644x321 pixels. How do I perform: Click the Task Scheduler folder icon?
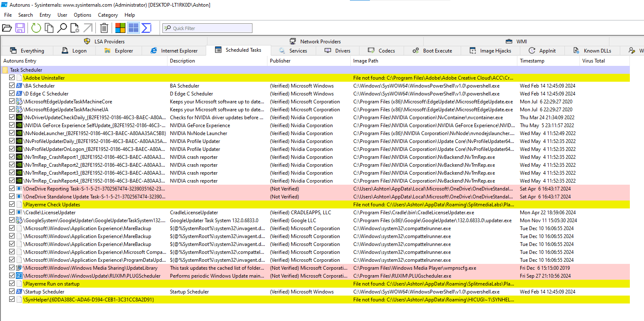pos(5,70)
